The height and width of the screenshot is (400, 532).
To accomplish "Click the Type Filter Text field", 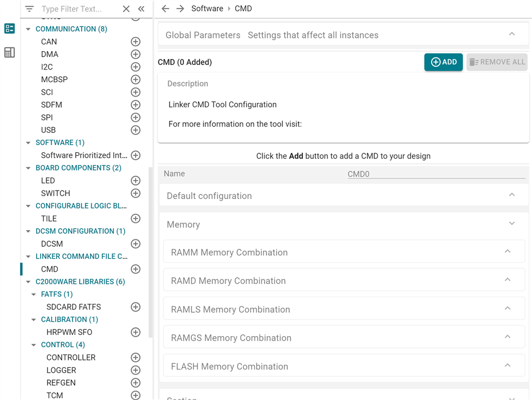I will 79,9.
